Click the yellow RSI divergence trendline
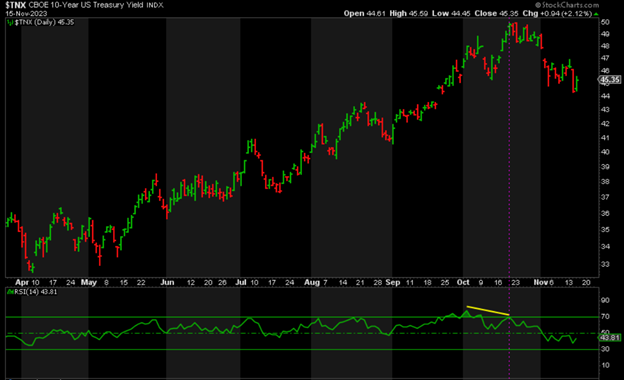624x380 pixels. (488, 310)
